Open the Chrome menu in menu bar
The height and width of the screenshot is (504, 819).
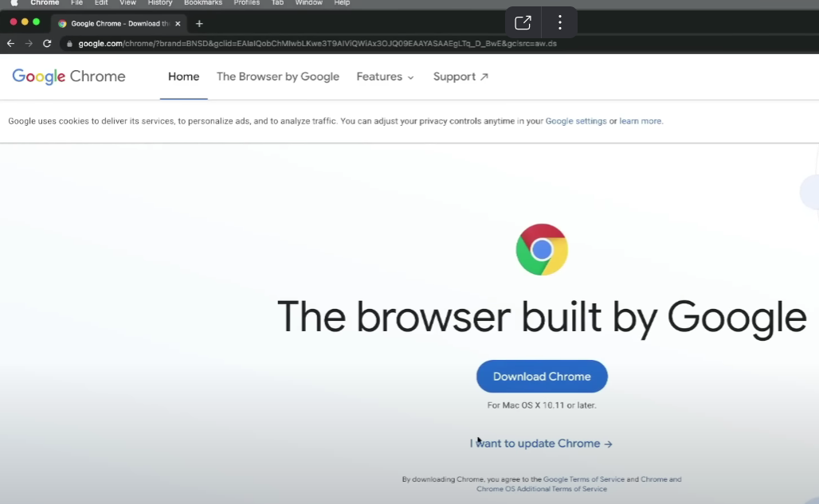tap(45, 2)
